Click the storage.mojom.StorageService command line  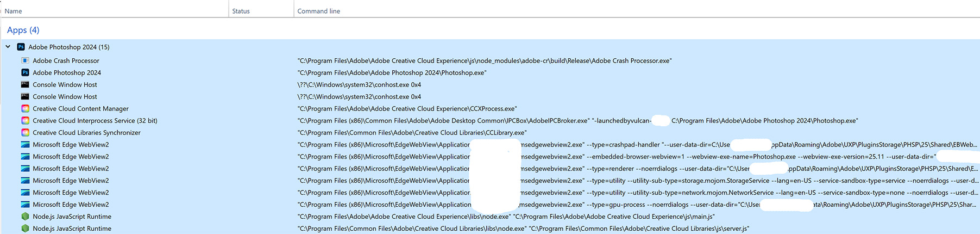point(638,180)
